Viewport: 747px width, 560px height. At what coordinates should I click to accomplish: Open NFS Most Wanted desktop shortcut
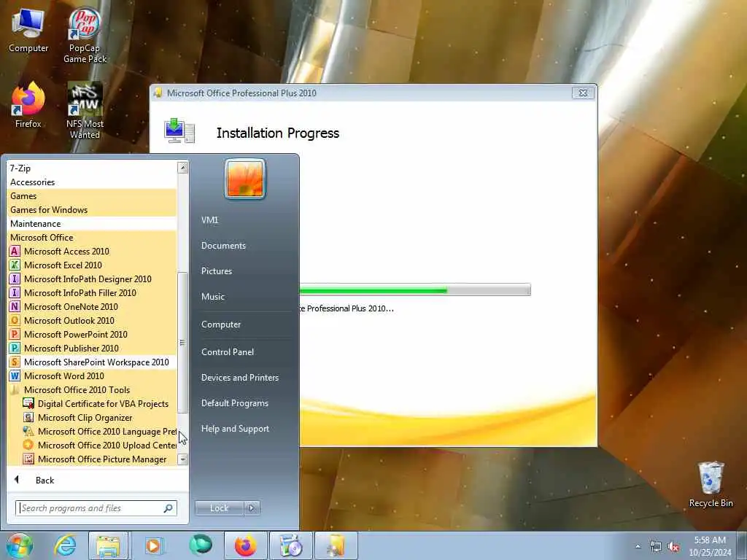tap(85, 111)
